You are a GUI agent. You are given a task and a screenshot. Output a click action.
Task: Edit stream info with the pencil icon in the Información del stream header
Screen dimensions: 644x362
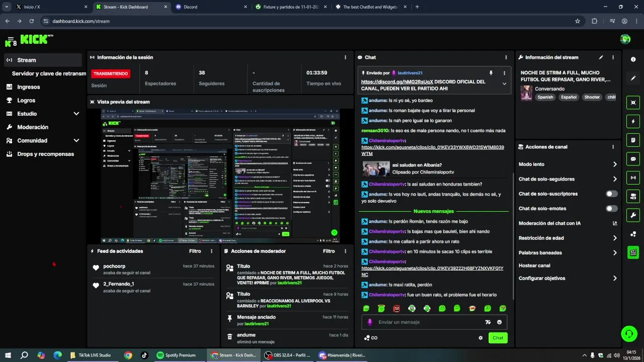point(601,57)
